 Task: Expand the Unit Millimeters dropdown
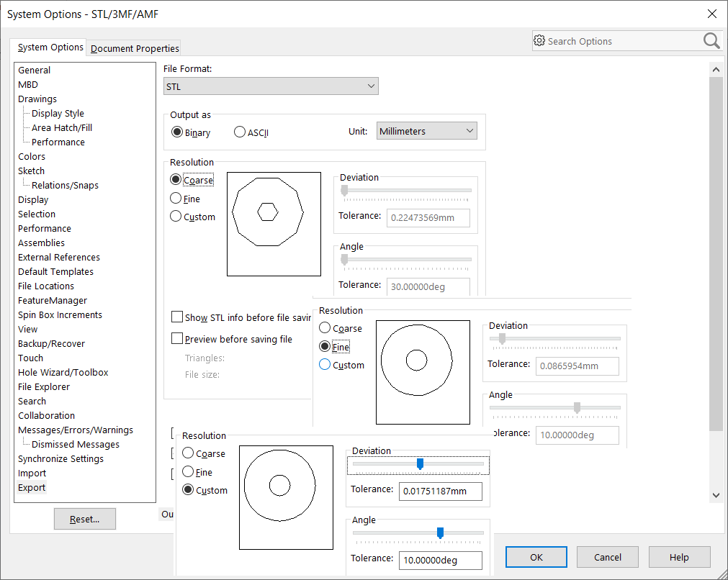point(426,131)
